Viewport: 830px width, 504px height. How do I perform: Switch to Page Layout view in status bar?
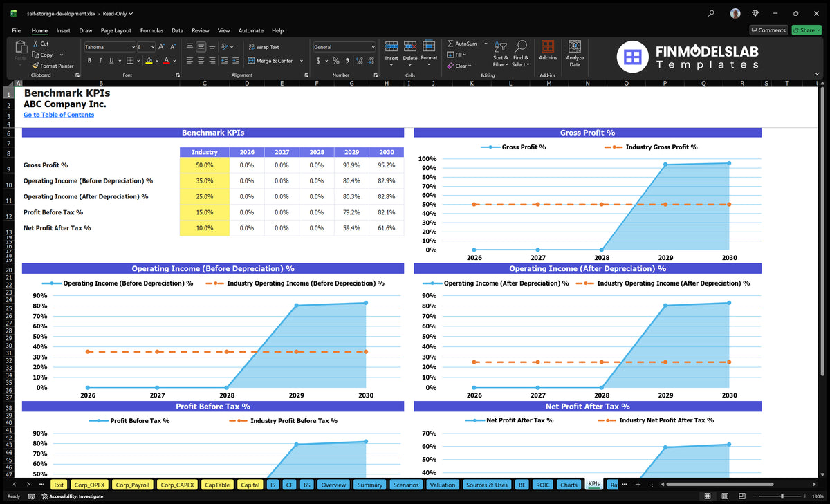point(723,496)
